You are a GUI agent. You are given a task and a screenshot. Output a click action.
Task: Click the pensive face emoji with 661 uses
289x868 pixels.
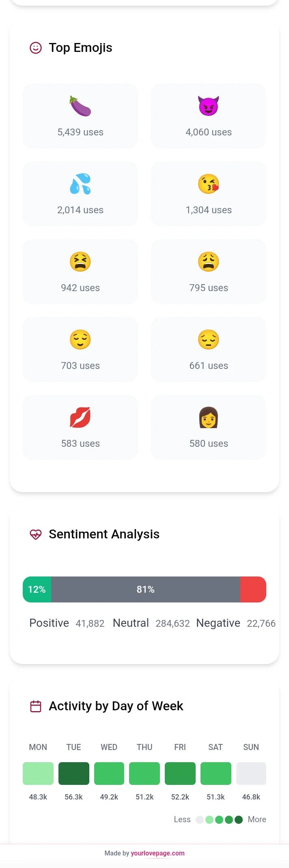pos(208,349)
